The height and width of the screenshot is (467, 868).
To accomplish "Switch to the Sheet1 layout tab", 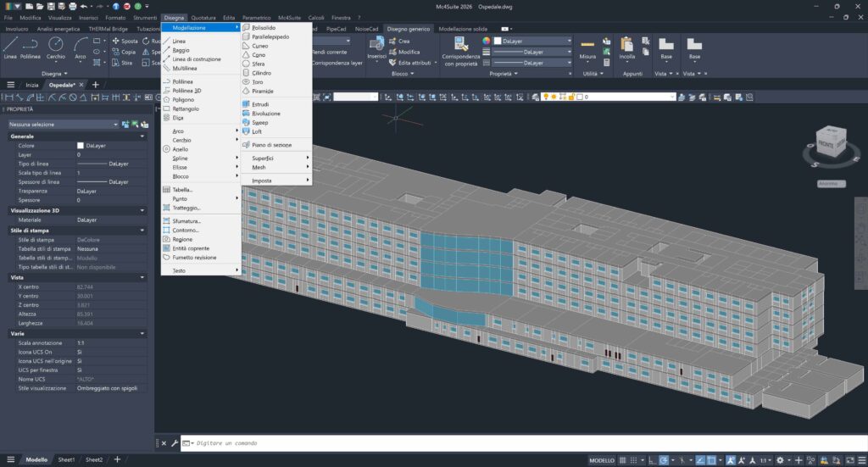I will tap(66, 459).
